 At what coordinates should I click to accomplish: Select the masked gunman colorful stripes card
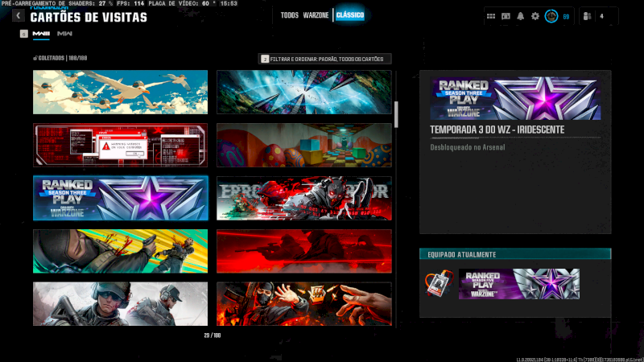120,251
